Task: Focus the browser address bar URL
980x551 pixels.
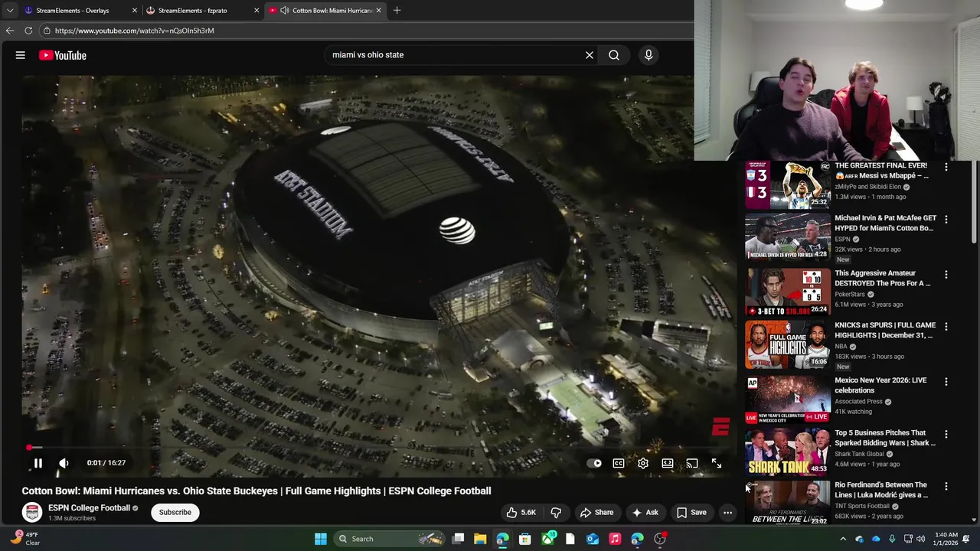Action: coord(134,31)
